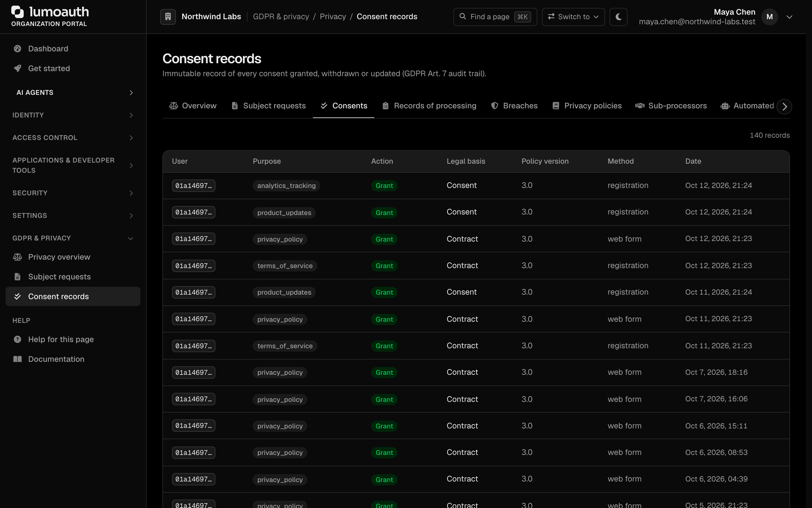
Task: Go to the Privacy policies tab
Action: [x=587, y=106]
